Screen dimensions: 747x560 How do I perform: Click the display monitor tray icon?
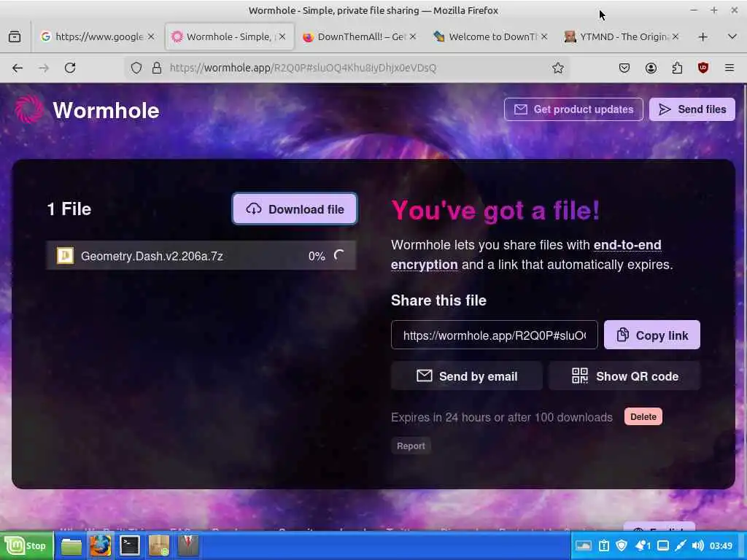662,545
